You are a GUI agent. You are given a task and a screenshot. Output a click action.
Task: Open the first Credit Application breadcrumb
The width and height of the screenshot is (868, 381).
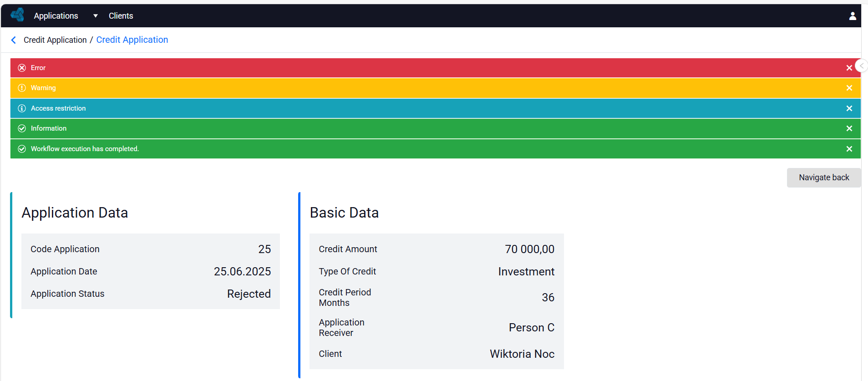[x=55, y=40]
